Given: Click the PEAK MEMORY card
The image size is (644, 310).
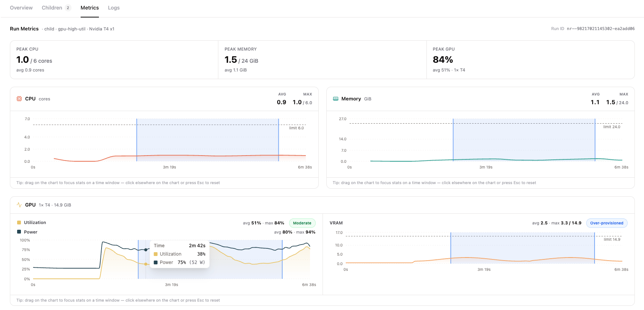Looking at the screenshot, I should (x=322, y=60).
